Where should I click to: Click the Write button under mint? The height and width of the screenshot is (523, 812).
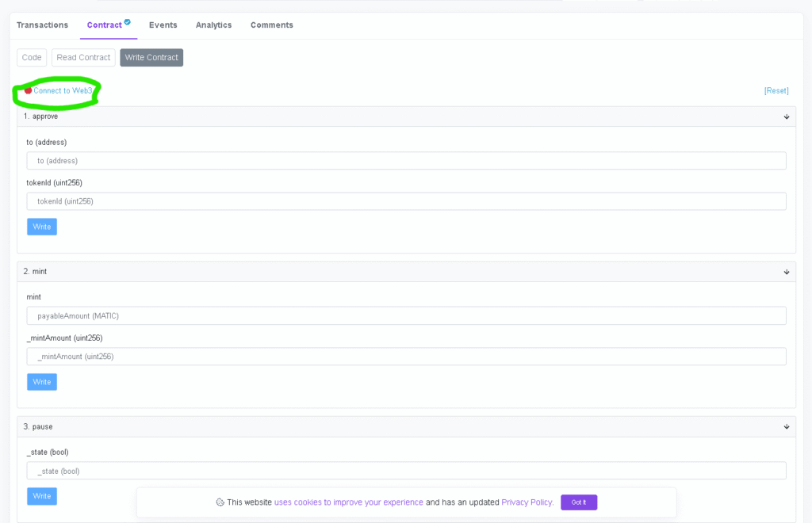point(41,381)
